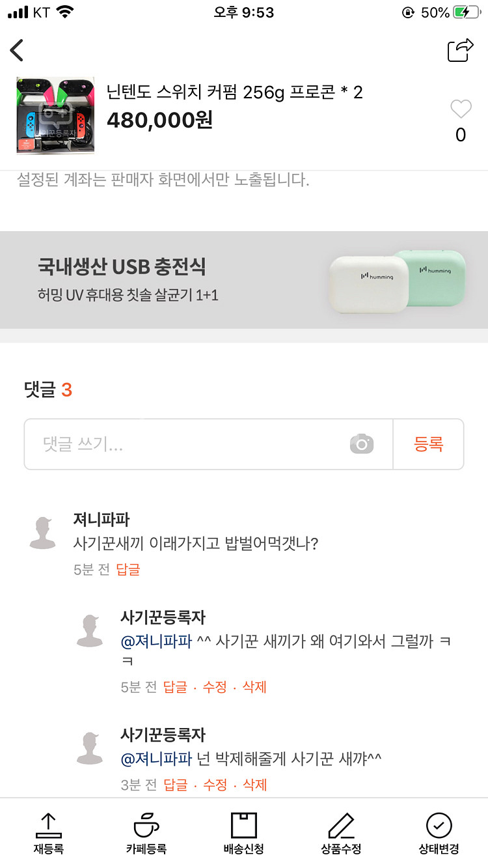Tap the camera icon to attach photo
Viewport: 488px width, 868px height.
[362, 444]
